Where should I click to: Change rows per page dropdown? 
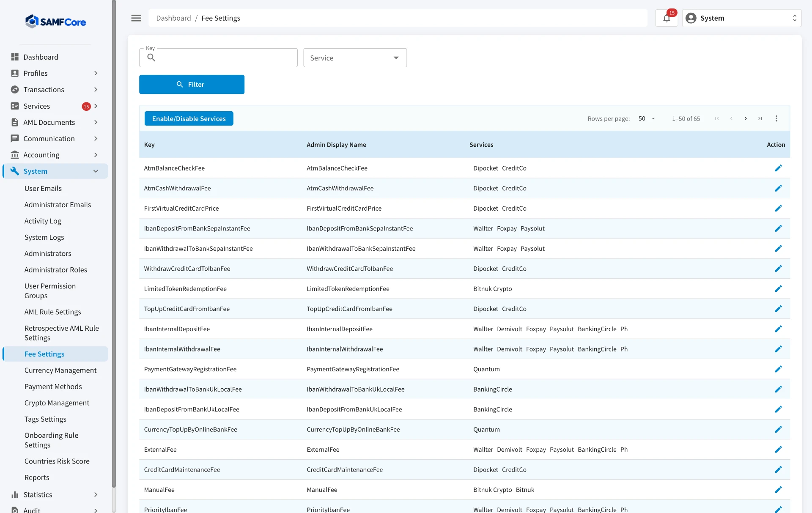(x=647, y=118)
